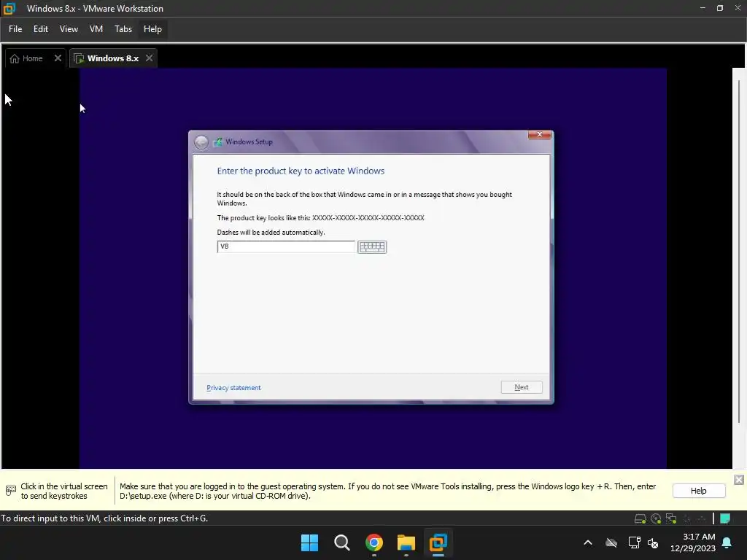This screenshot has width=747, height=560.
Task: Open the clock and date panel
Action: coord(693,542)
